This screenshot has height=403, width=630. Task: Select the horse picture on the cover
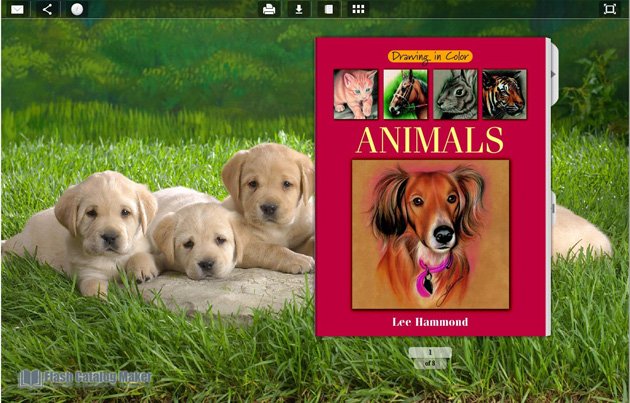tap(405, 94)
